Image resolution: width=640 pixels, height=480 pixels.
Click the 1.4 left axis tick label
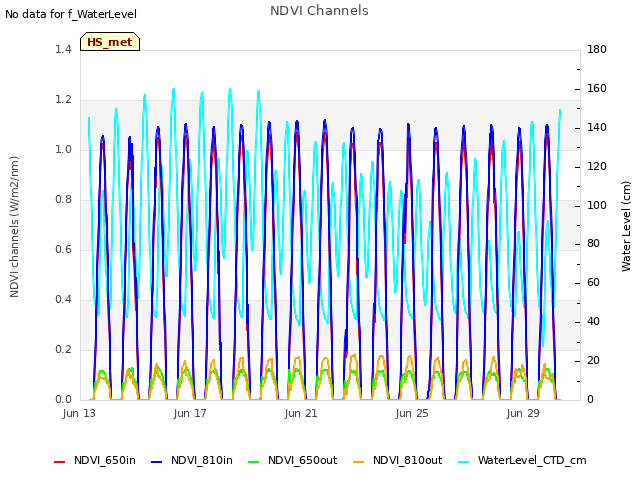pyautogui.click(x=63, y=49)
